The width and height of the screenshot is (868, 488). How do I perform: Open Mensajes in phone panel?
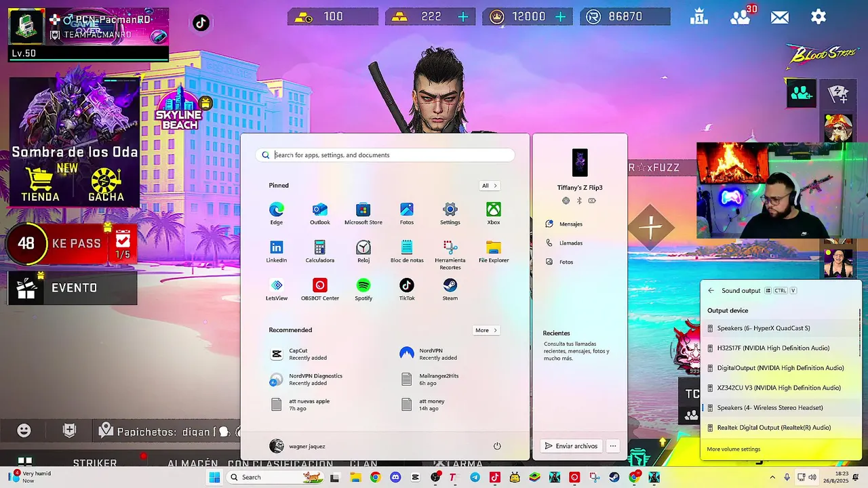tap(564, 224)
